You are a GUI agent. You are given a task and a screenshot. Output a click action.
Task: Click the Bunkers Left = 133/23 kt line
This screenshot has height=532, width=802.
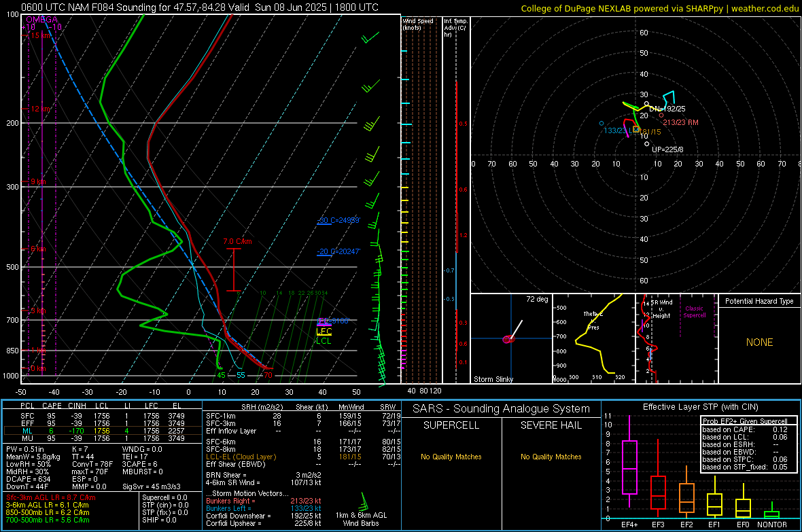pos(264,508)
